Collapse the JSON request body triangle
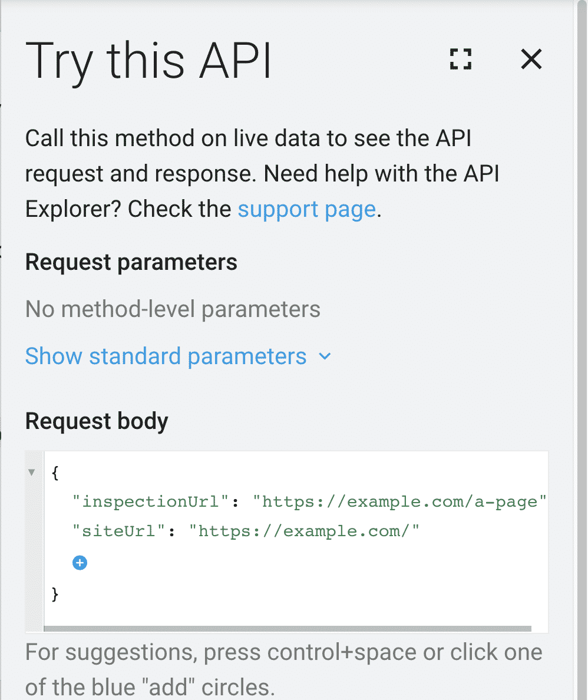This screenshot has width=588, height=700. click(x=32, y=473)
